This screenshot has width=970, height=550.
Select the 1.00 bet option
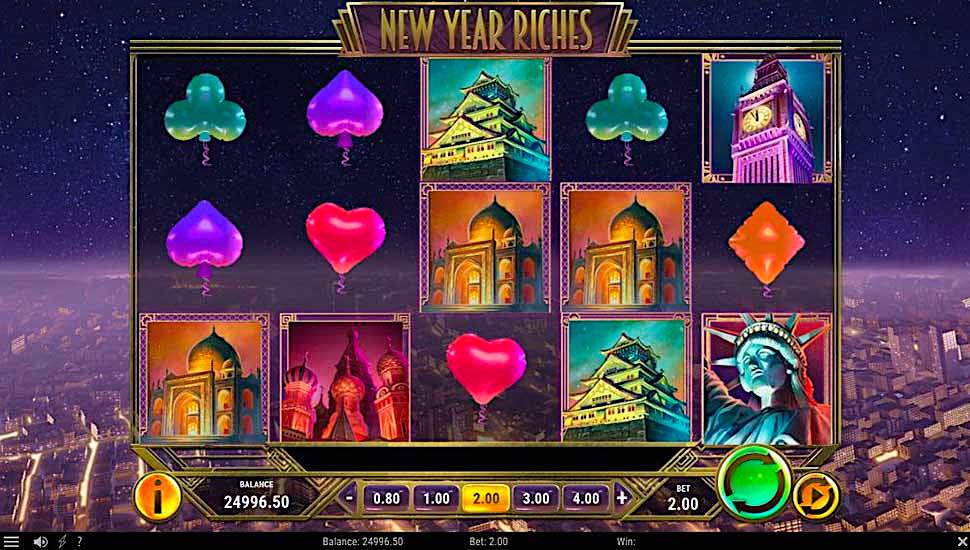click(x=436, y=498)
